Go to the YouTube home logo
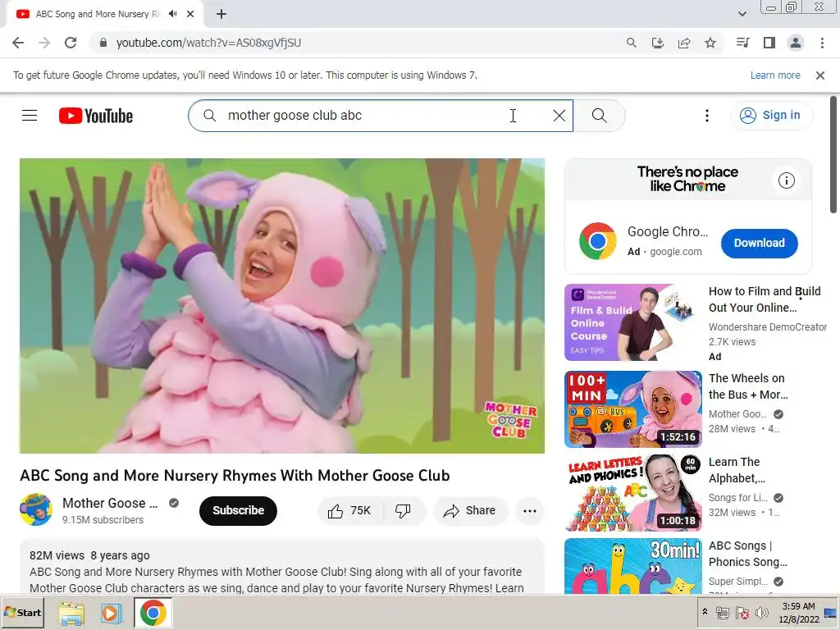This screenshot has height=630, width=840. coord(96,116)
